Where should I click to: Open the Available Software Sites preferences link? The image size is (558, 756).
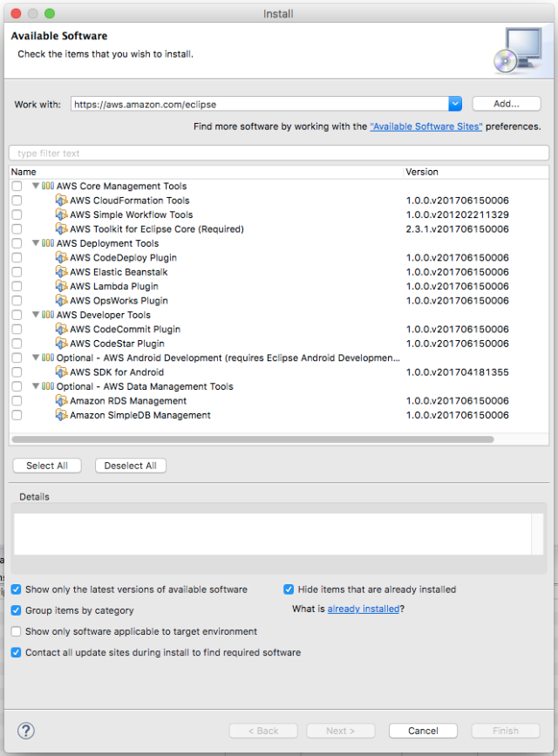coord(426,126)
